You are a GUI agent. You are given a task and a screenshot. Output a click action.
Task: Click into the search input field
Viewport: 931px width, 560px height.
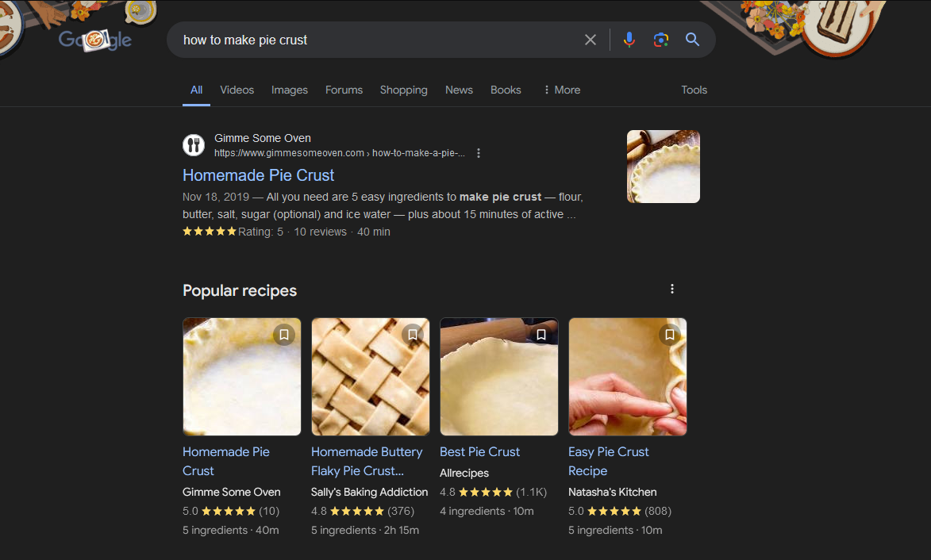[x=373, y=40]
